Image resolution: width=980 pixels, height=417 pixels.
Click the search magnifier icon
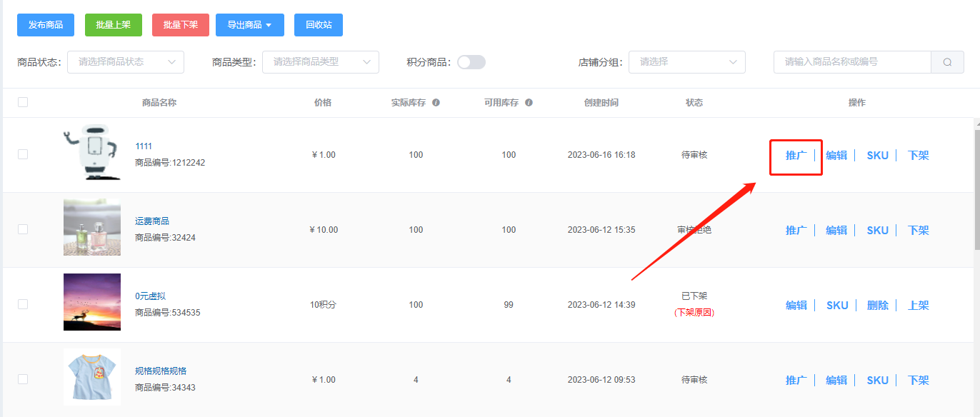[x=947, y=62]
